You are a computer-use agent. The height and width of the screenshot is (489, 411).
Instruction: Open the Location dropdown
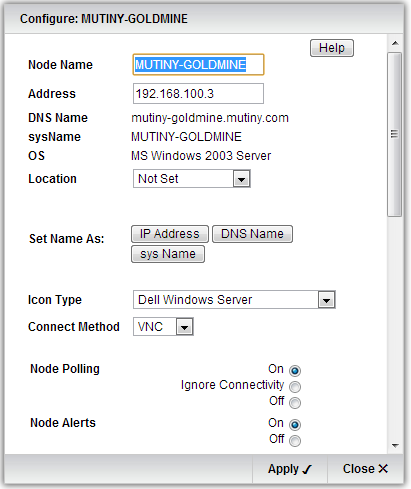pyautogui.click(x=192, y=179)
